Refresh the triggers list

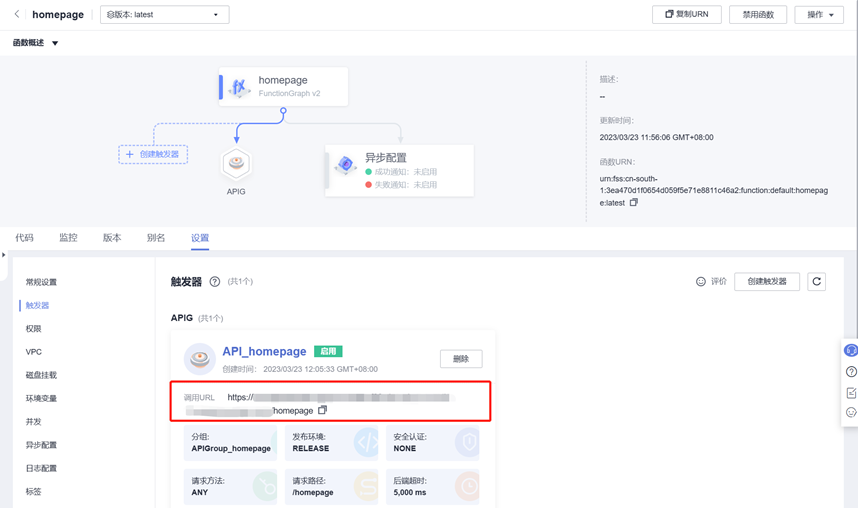816,281
